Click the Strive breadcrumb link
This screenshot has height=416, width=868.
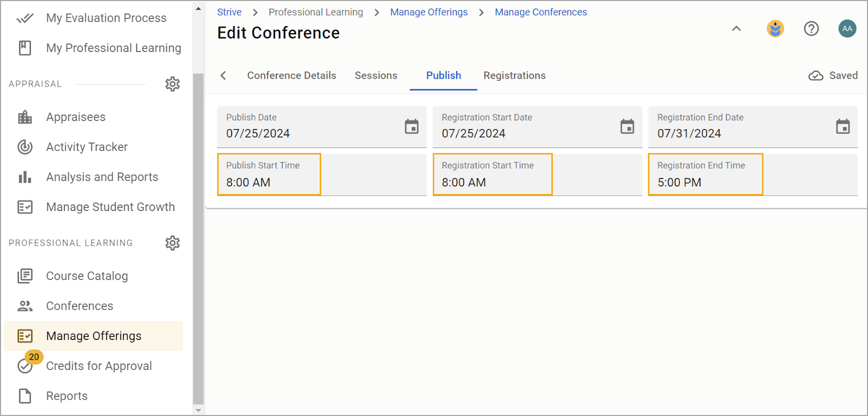pyautogui.click(x=229, y=12)
